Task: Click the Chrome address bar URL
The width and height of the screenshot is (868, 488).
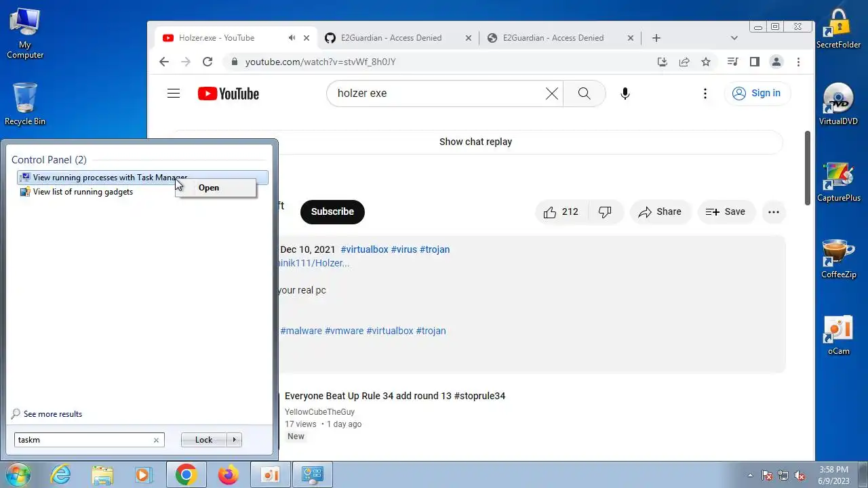Action: [320, 62]
